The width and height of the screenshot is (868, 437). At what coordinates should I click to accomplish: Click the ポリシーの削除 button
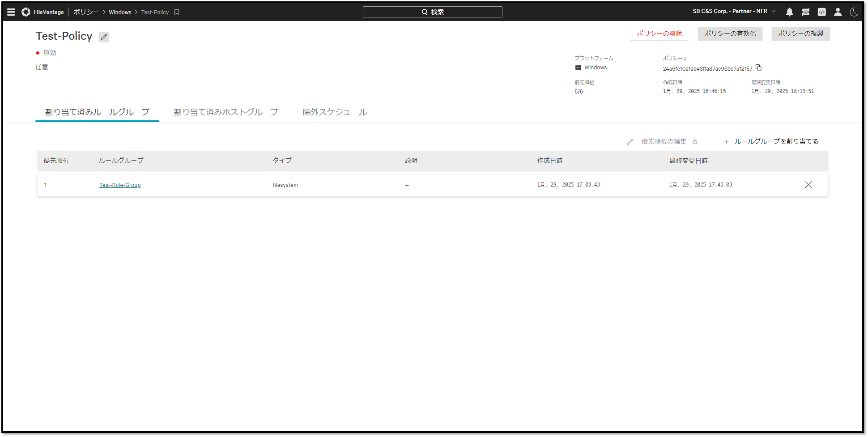[660, 34]
